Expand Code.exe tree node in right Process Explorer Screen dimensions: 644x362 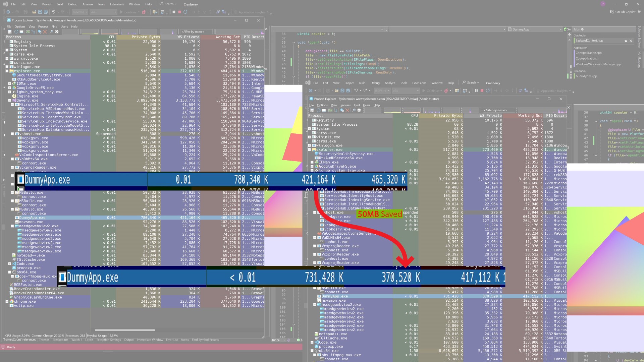pos(312,342)
